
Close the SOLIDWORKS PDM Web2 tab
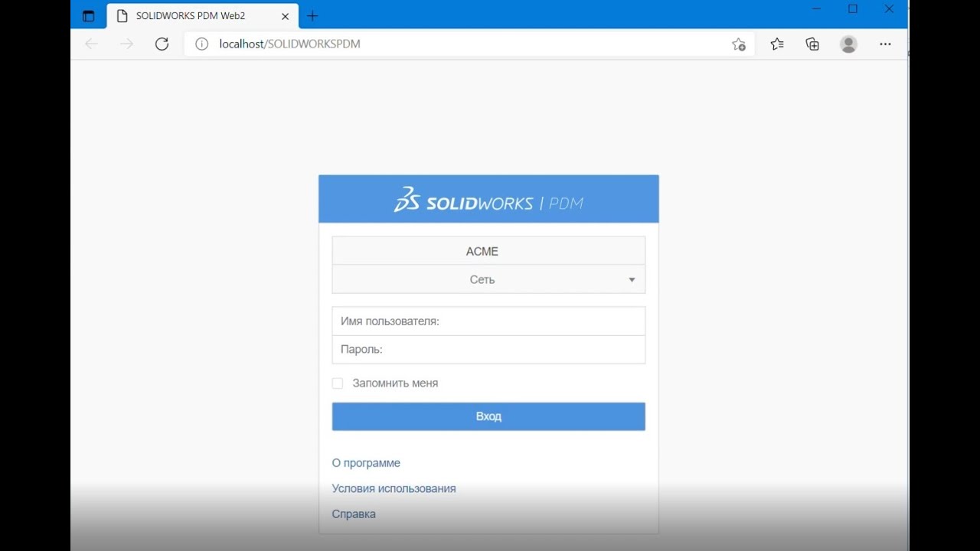click(285, 16)
